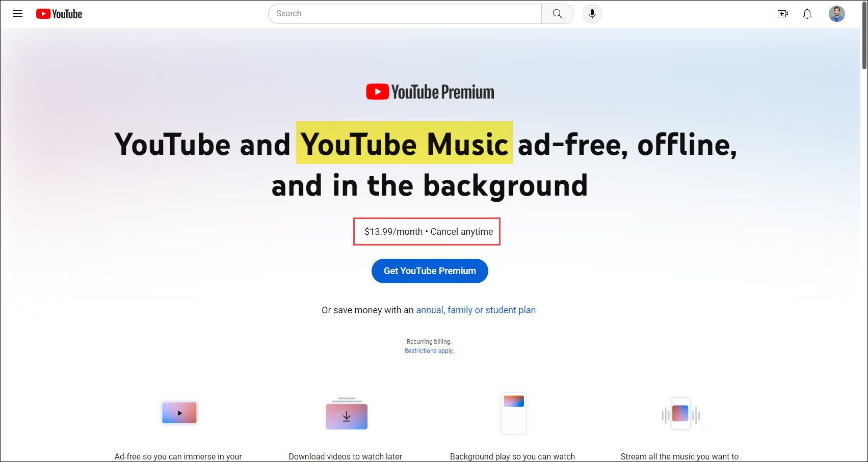868x462 pixels.
Task: Open the Restrictions apply link
Action: [429, 351]
